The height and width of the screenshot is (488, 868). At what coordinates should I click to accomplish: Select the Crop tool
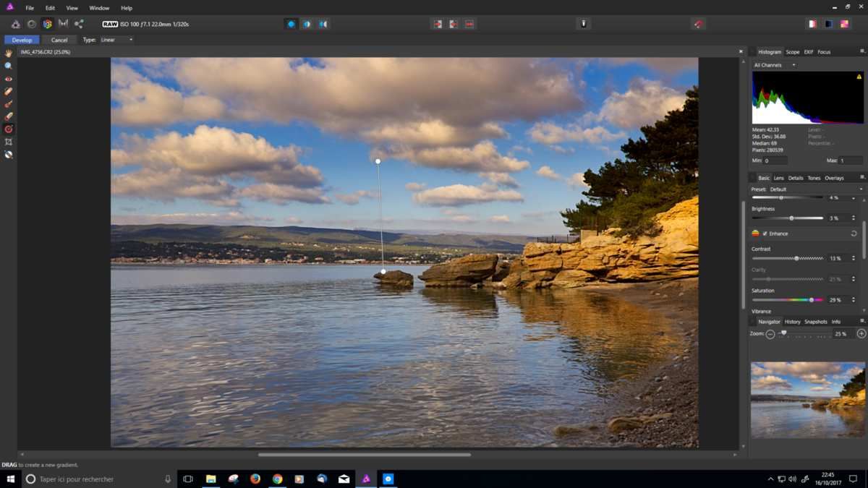point(9,142)
